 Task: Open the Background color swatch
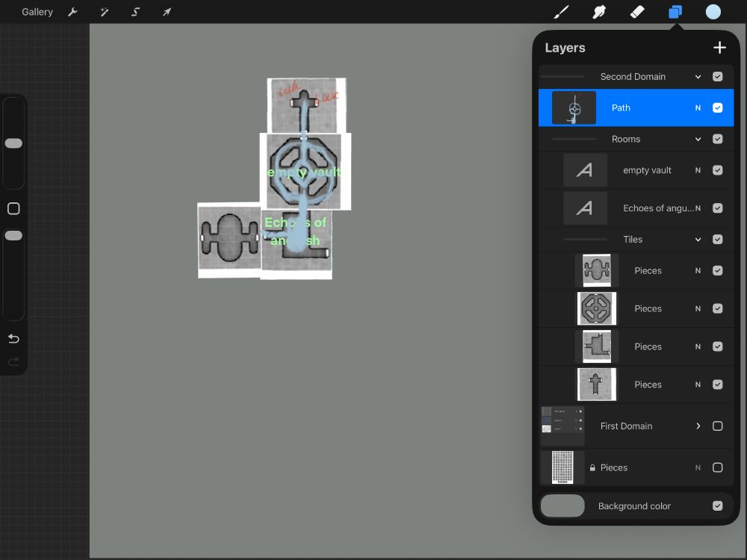point(562,505)
